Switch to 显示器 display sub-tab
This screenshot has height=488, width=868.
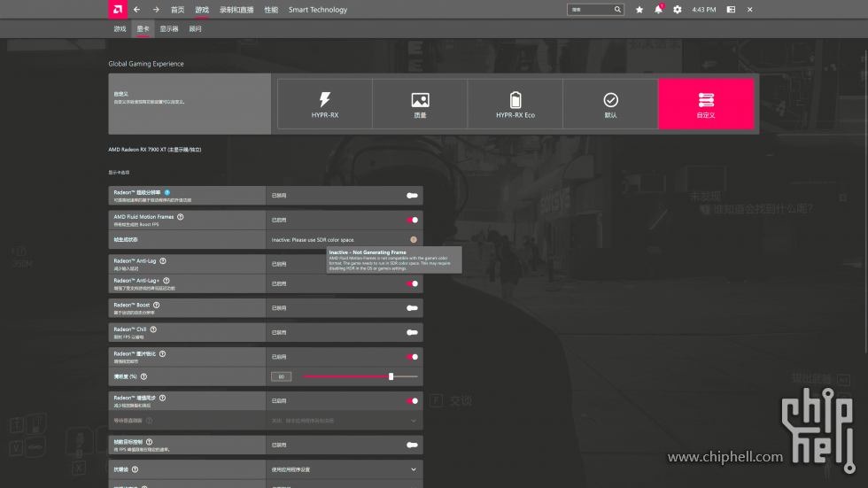(169, 28)
